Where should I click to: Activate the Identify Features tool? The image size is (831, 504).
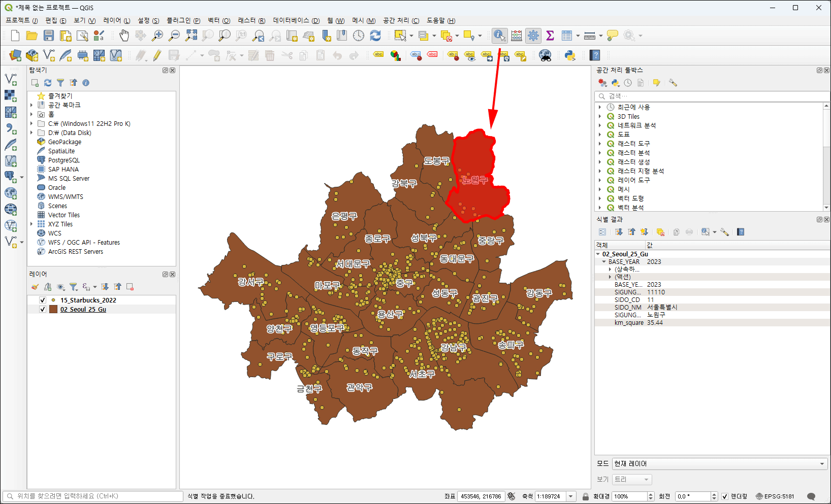click(x=499, y=36)
